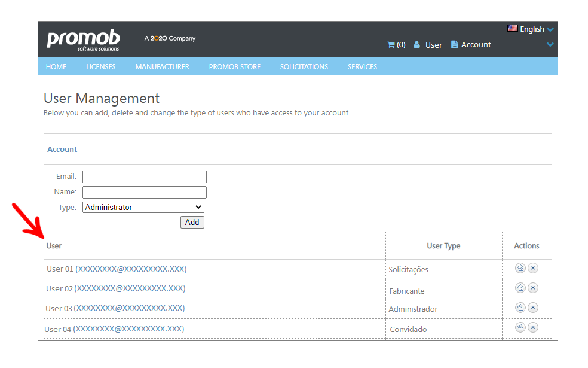Screen dimensions: 588x368
Task: Expand the English language dropdown chevron
Action: 550,29
